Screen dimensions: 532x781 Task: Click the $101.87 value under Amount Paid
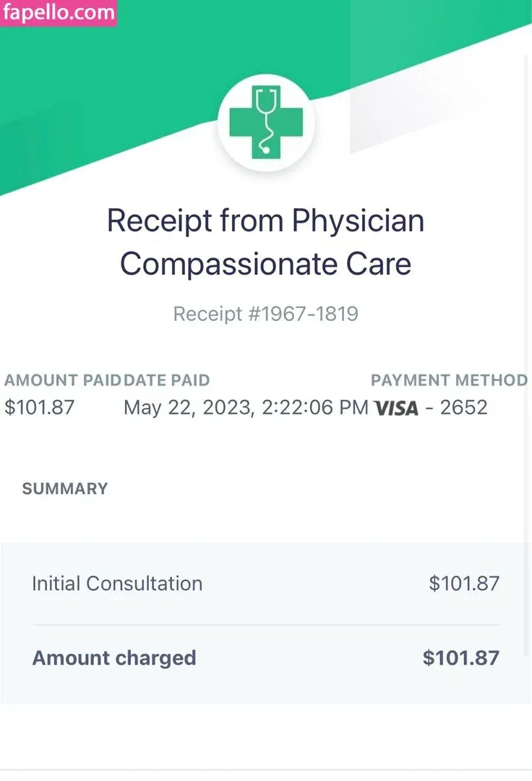[40, 407]
